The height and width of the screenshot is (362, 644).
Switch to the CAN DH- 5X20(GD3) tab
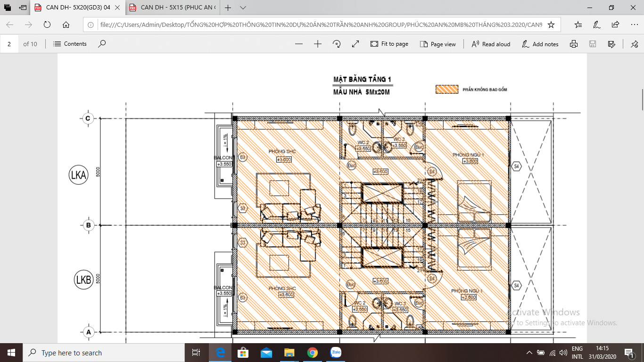point(78,8)
